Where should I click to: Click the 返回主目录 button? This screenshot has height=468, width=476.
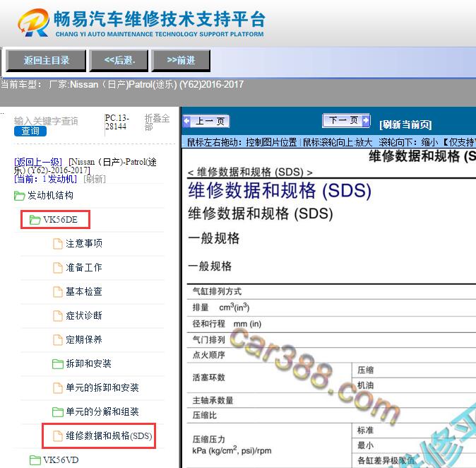46,61
